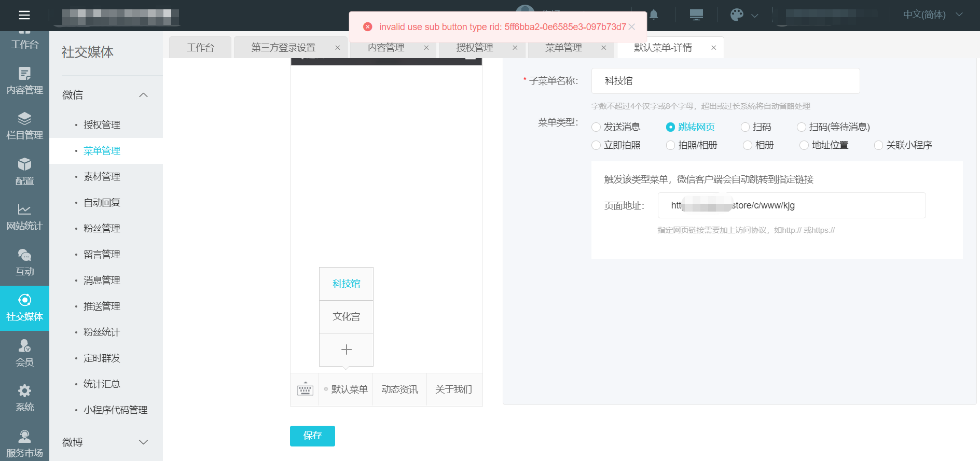Select 素材管理 in sidebar menu

click(102, 177)
